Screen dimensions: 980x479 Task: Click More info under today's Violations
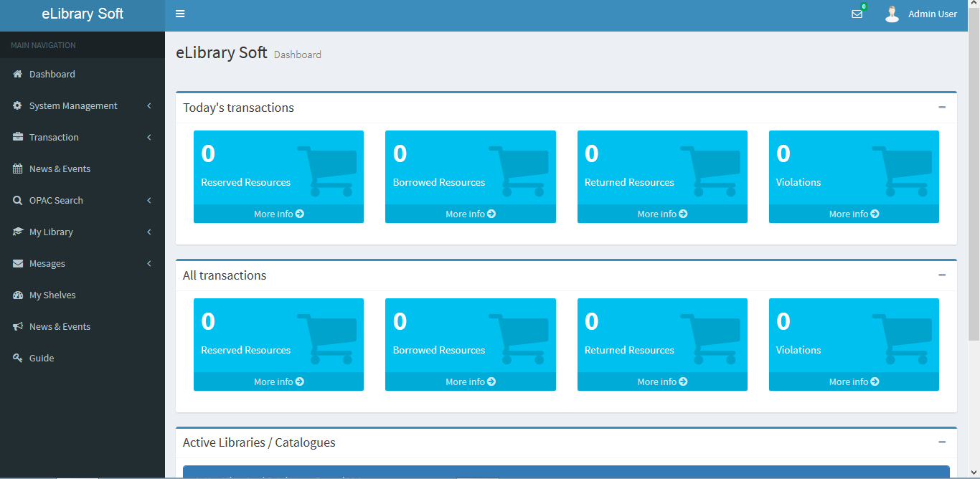854,213
